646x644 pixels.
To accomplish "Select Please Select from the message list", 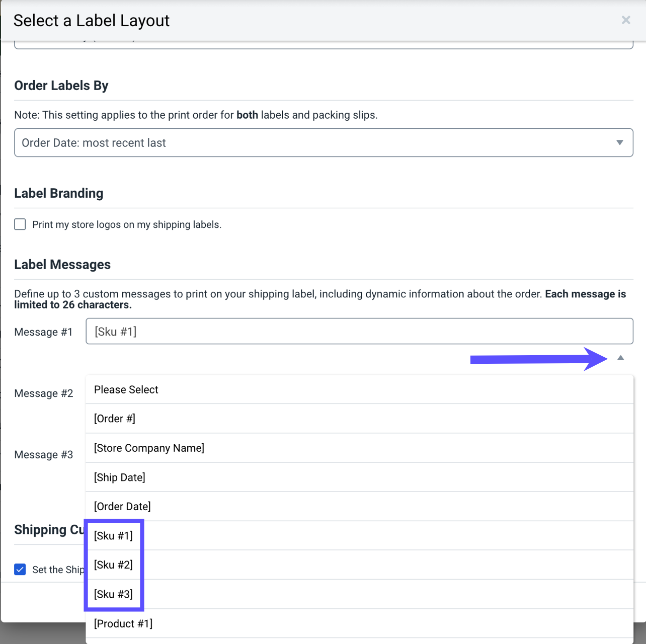I will [x=126, y=389].
